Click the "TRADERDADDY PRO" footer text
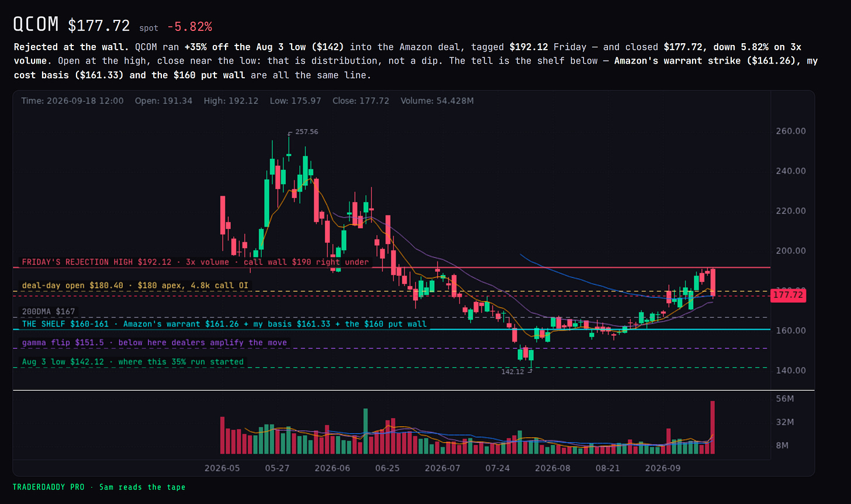 (x=49, y=486)
